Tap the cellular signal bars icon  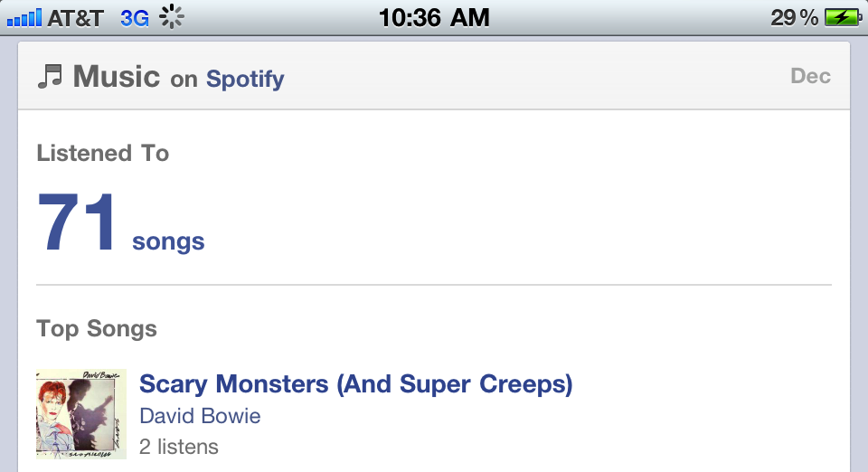coord(24,17)
